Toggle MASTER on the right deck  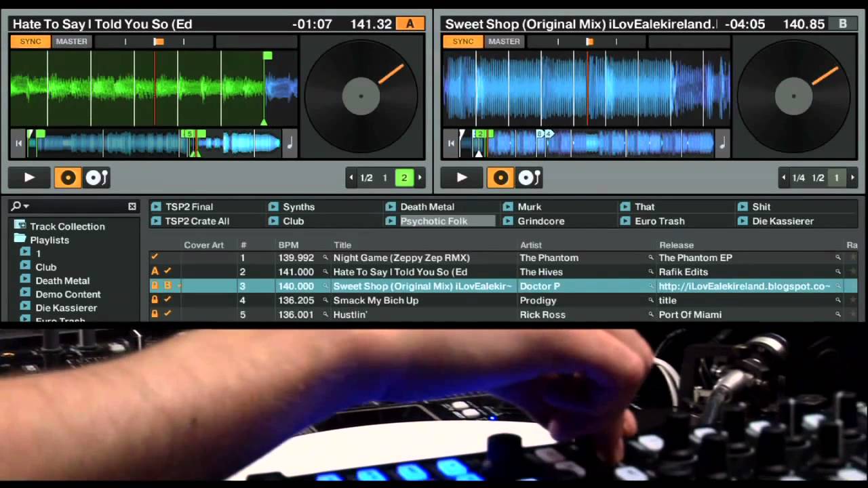point(504,41)
